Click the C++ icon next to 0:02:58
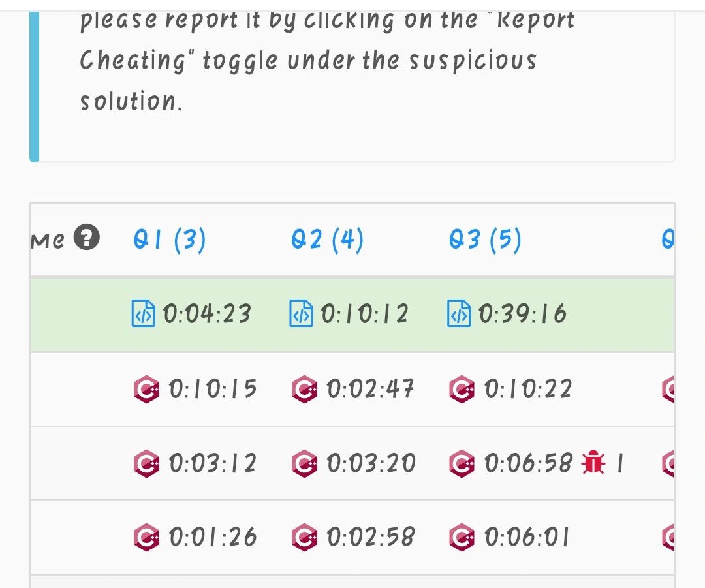The width and height of the screenshot is (705, 588). 304,537
